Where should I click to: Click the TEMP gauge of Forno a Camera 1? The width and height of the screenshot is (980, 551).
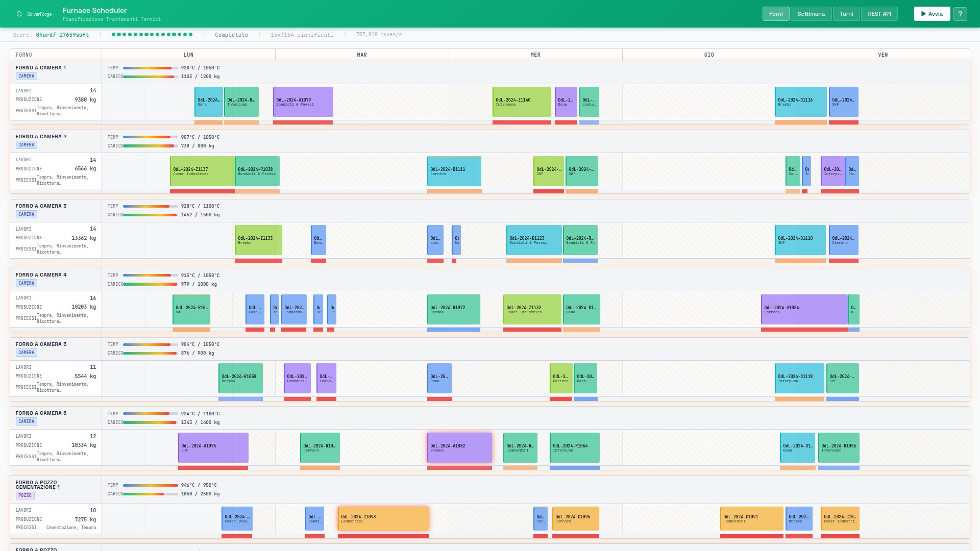[x=150, y=67]
